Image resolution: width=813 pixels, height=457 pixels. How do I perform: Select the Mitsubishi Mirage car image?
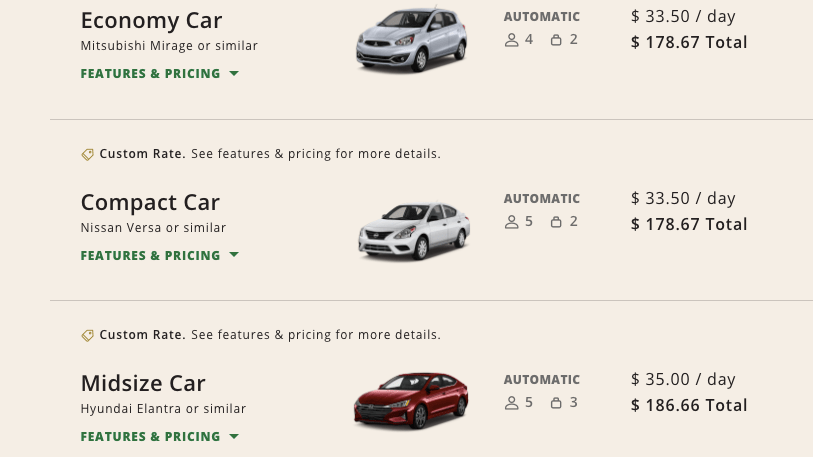(x=411, y=40)
